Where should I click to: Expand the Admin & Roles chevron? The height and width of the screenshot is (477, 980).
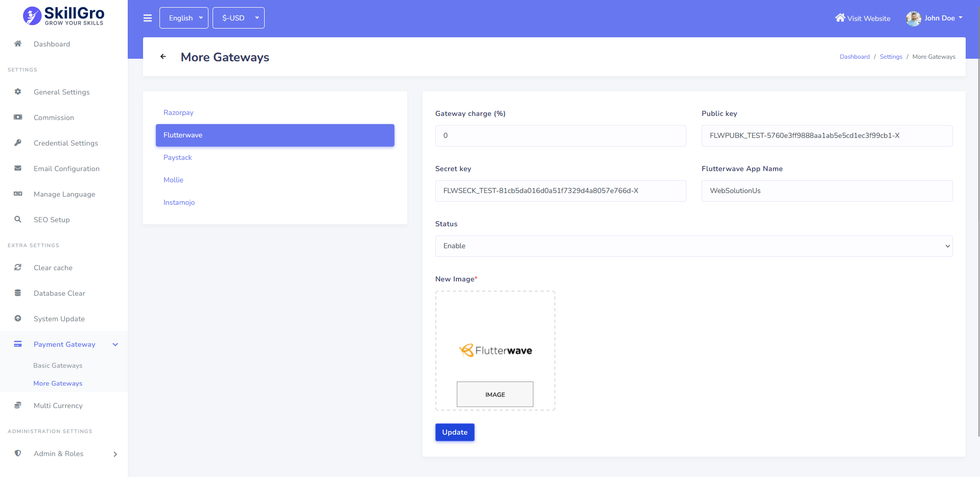coord(115,454)
